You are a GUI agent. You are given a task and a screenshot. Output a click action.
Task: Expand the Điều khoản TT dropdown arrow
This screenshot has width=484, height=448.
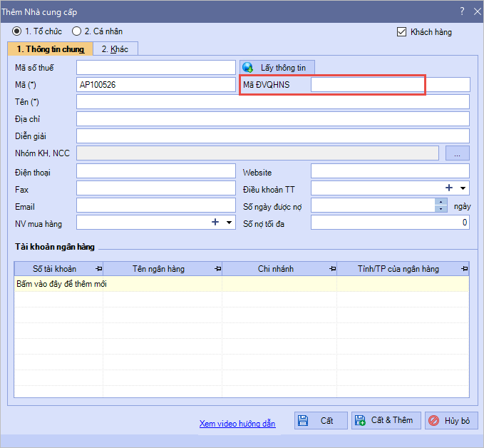[x=463, y=189]
